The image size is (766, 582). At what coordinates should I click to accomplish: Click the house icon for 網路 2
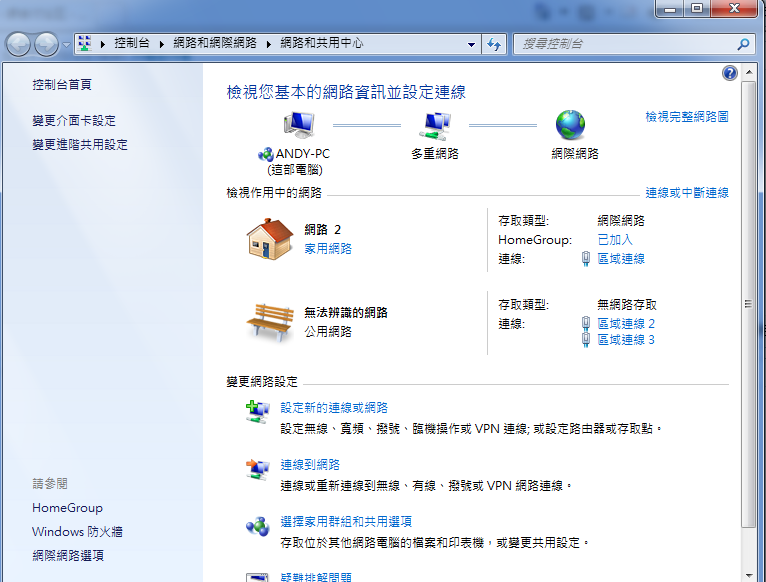(269, 238)
